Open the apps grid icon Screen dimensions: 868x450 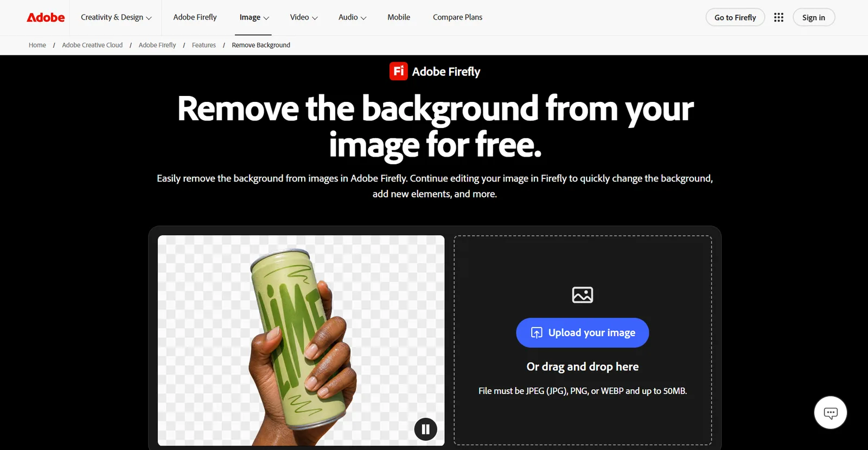778,17
